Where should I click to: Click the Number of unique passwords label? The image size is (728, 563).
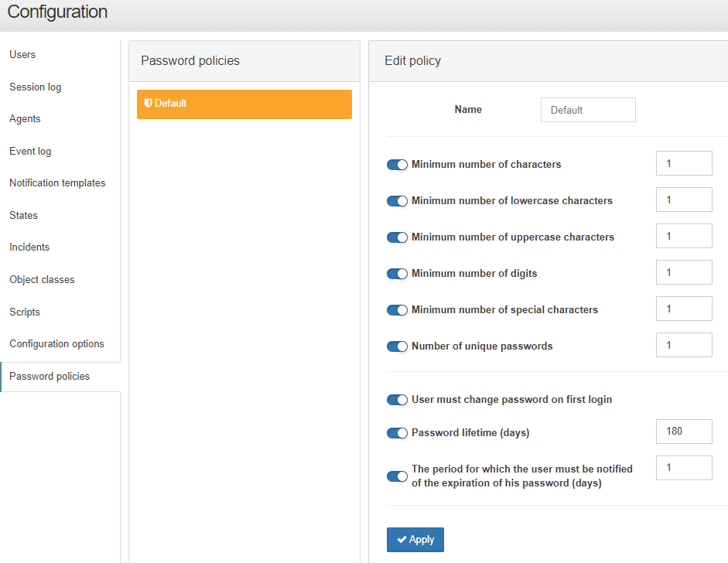click(482, 346)
